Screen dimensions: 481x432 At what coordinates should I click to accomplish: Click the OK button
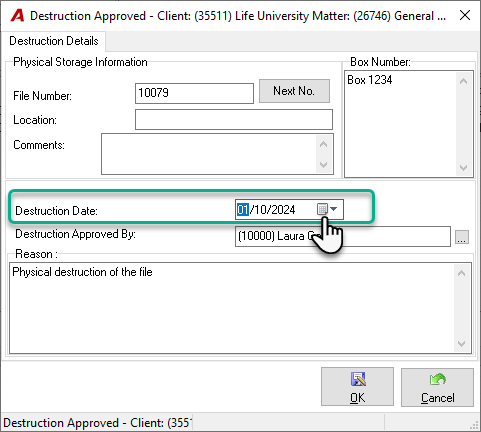coord(357,387)
